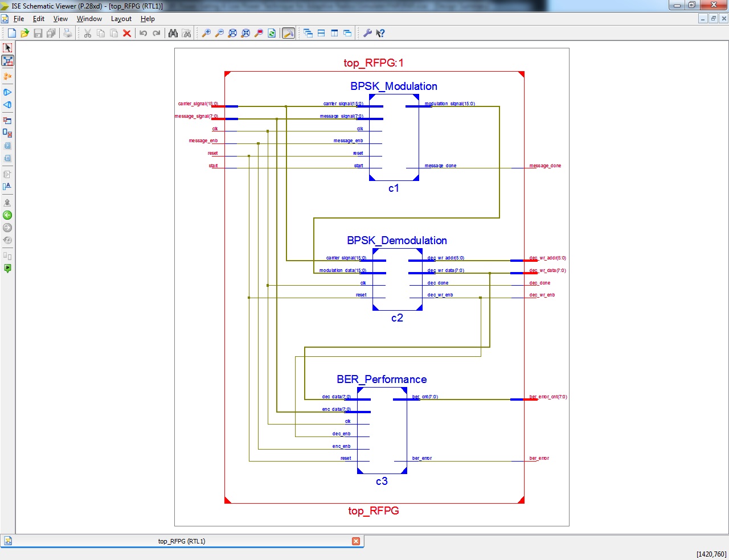This screenshot has width=729, height=560.
Task: Click the 'message_enb' input port label
Action: (x=203, y=141)
